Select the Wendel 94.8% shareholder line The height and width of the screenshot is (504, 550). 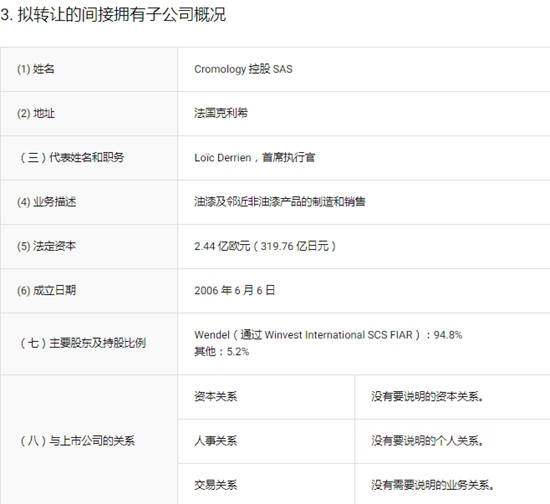pyautogui.click(x=328, y=335)
